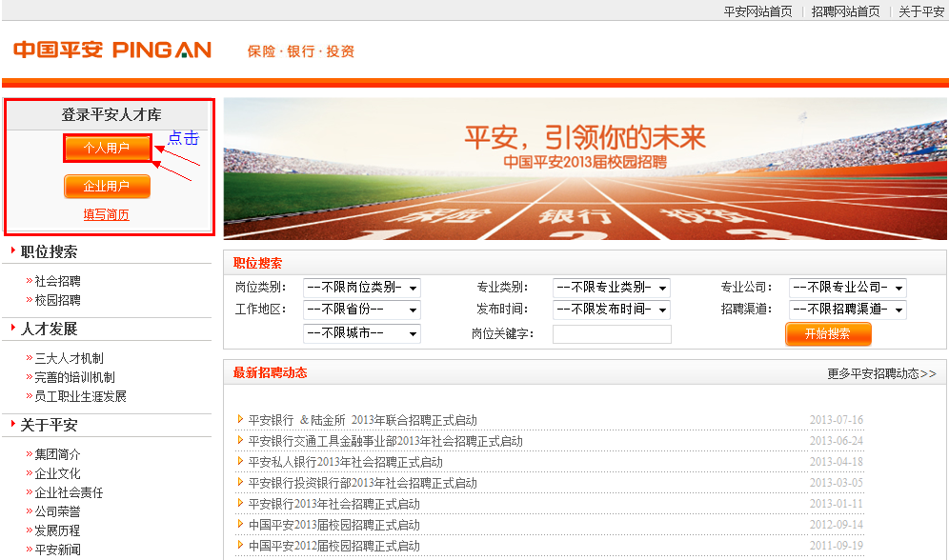Screen dimensions: 949x560
Task: Click the 企业用户 login button
Action: tap(107, 187)
